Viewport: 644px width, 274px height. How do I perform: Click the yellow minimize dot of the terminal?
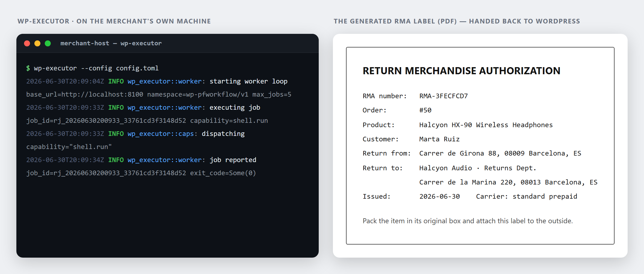pyautogui.click(x=37, y=43)
